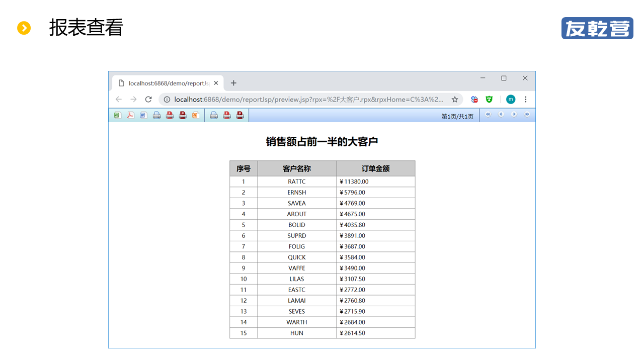The image size is (644, 362).
Task: Export the report as PDF
Action: tap(130, 115)
